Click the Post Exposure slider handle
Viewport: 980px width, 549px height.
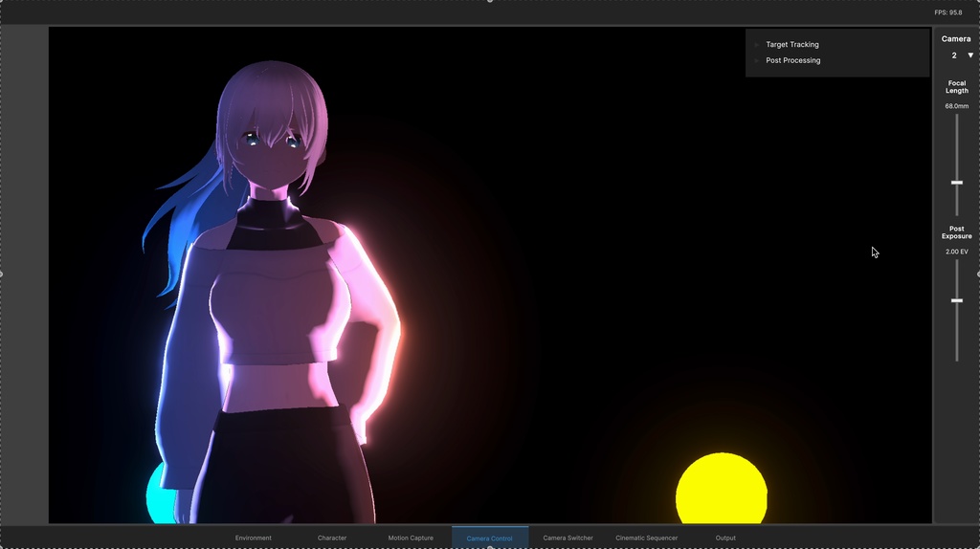point(957,300)
